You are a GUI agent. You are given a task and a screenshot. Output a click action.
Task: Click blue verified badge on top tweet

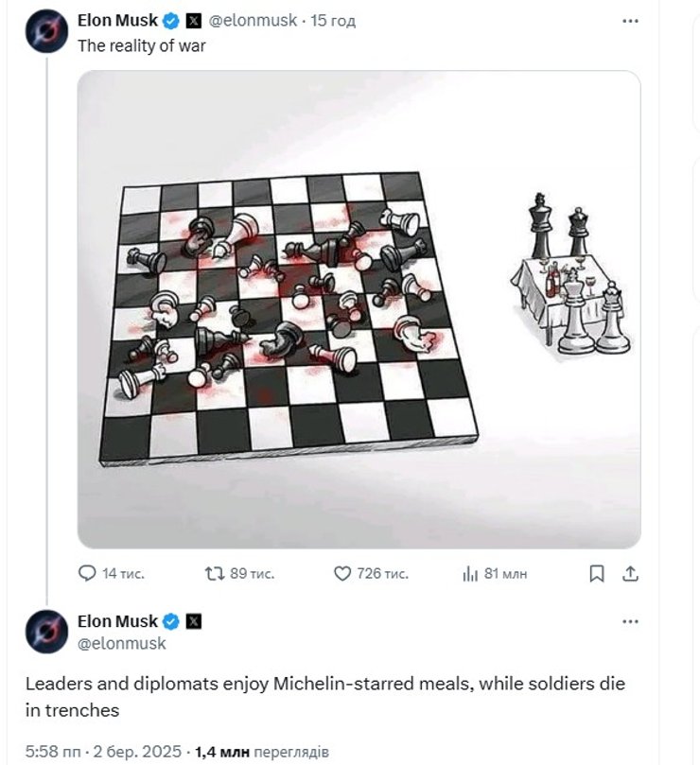(170, 21)
